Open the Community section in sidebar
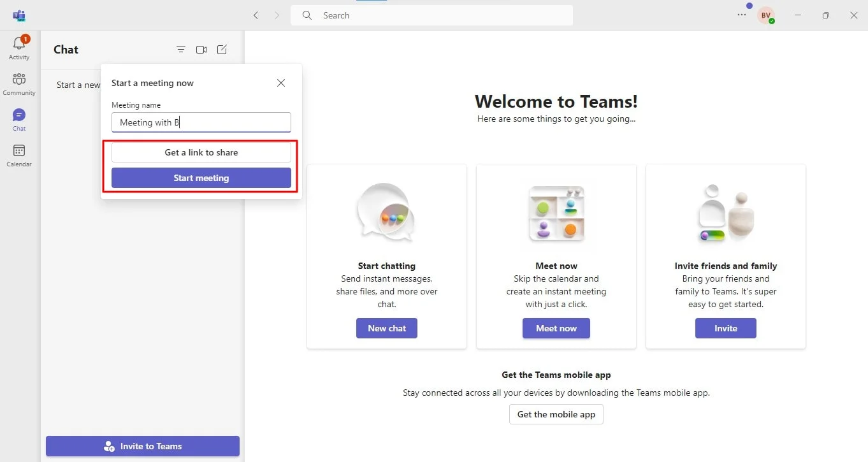The height and width of the screenshot is (462, 868). coord(19,80)
